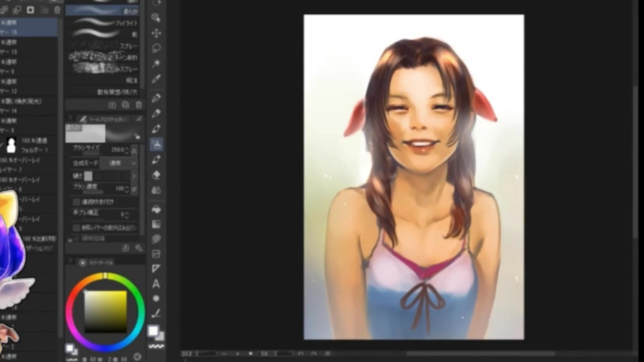Select the 散布質感/強/大 sub tool

pos(103,92)
